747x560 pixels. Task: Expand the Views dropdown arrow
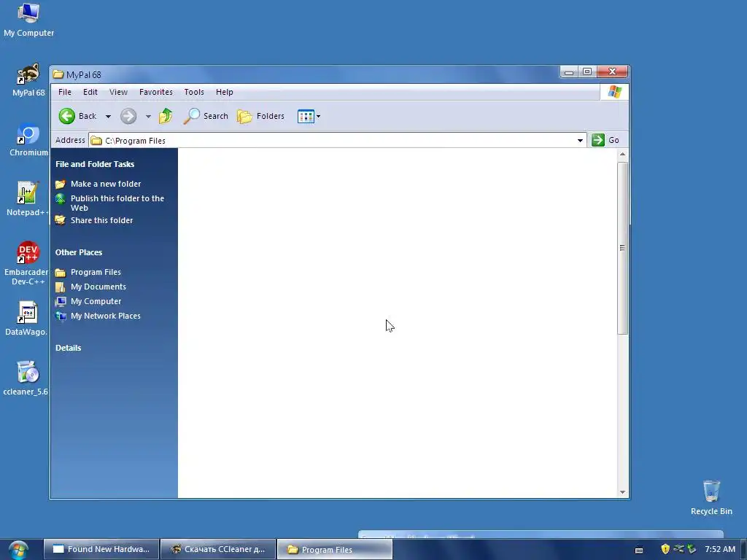318,116
